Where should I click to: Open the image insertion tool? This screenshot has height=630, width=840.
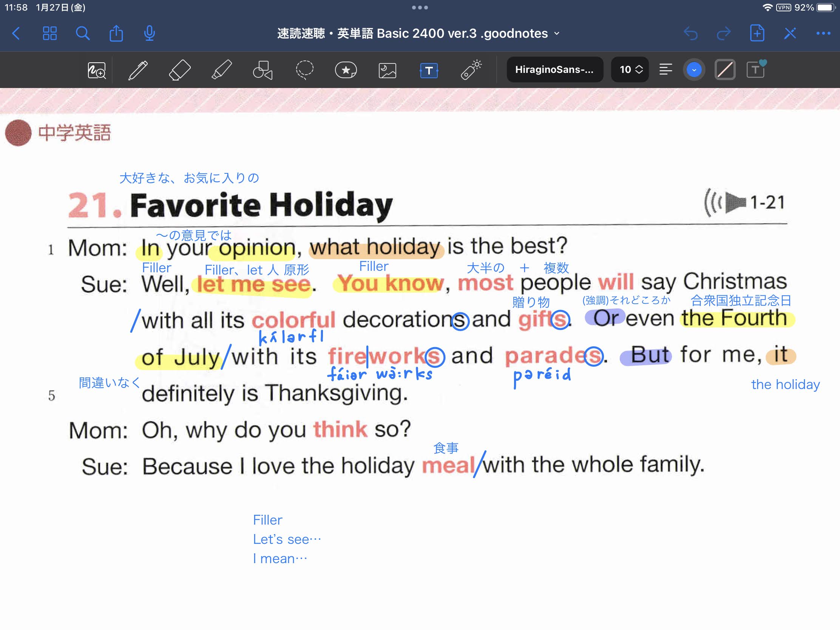[387, 70]
